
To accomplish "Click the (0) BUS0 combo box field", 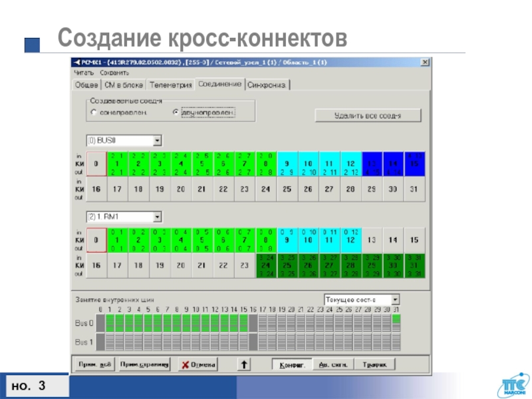I will click(124, 140).
